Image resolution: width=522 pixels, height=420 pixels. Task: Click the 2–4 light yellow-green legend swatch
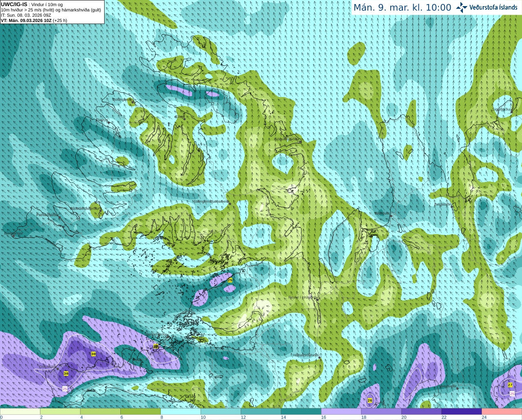60,411
